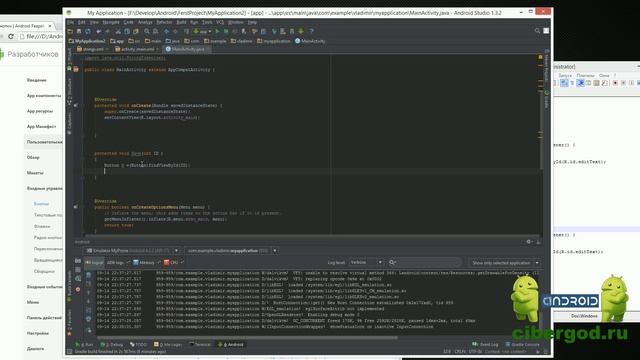The height and width of the screenshot is (360, 640).
Task: Click the Redo toolbar icon
Action: point(107,31)
